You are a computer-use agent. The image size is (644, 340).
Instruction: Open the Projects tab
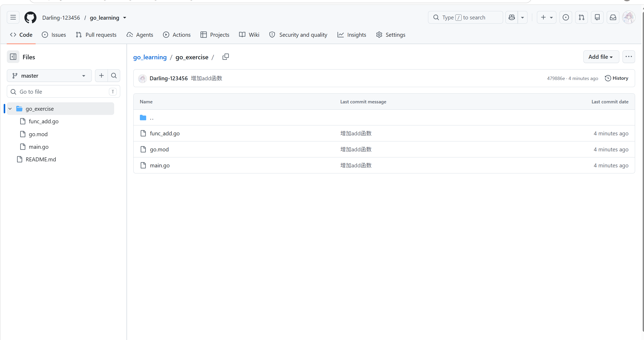coord(215,35)
